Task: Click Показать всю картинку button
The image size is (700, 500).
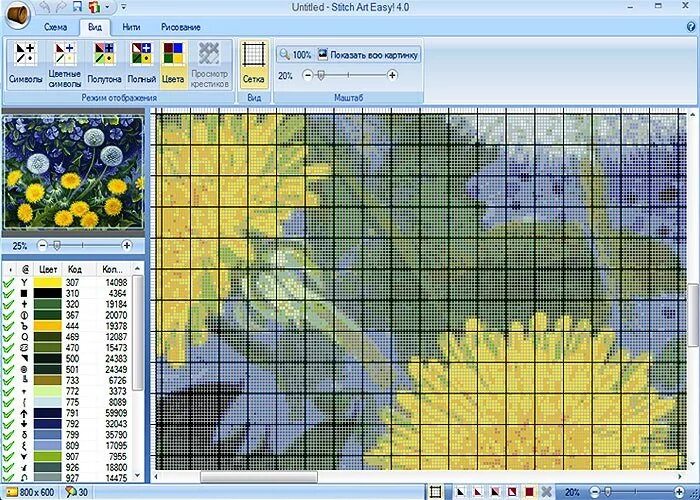Action: 368,55
